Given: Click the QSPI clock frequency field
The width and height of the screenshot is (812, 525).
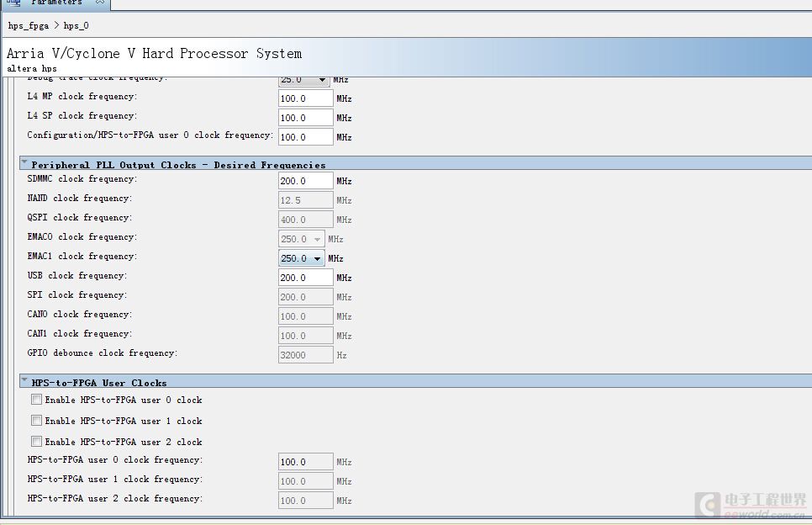Looking at the screenshot, I should coord(305,220).
